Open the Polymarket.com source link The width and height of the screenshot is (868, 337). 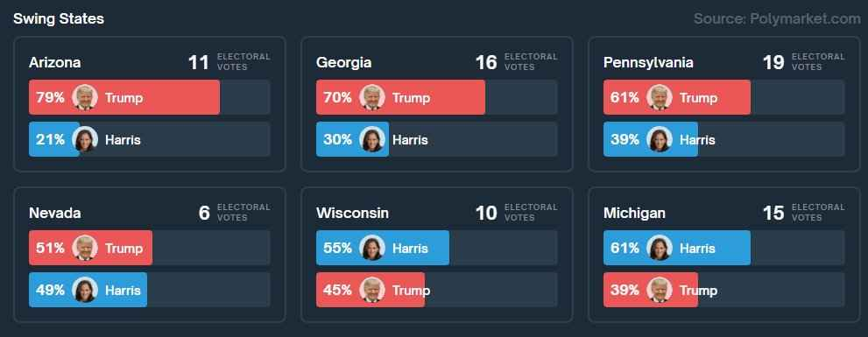777,18
